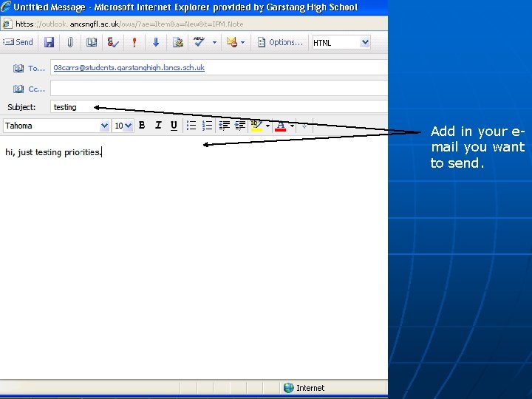Apply bulleted list formatting
The width and height of the screenshot is (532, 399).
pos(191,126)
